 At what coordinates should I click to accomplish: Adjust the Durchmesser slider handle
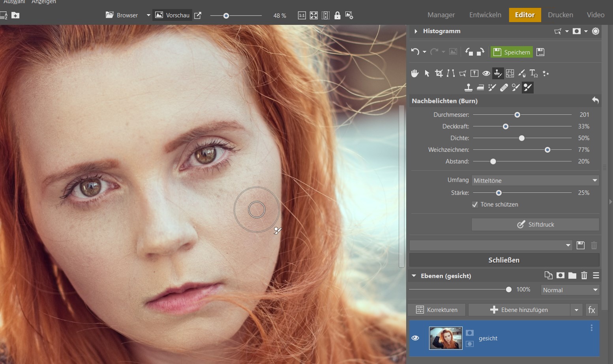tap(517, 115)
